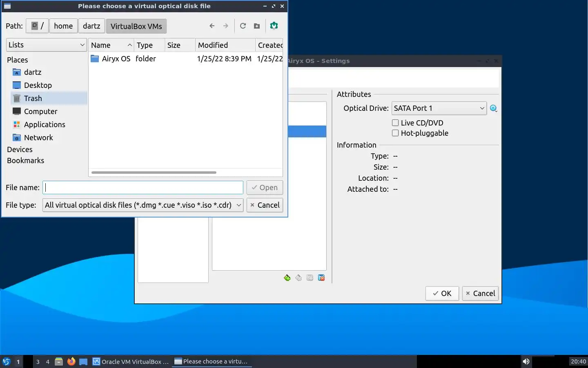Click the optical disk chooser icon beside SATA Port 1
588x368 pixels.
[494, 108]
